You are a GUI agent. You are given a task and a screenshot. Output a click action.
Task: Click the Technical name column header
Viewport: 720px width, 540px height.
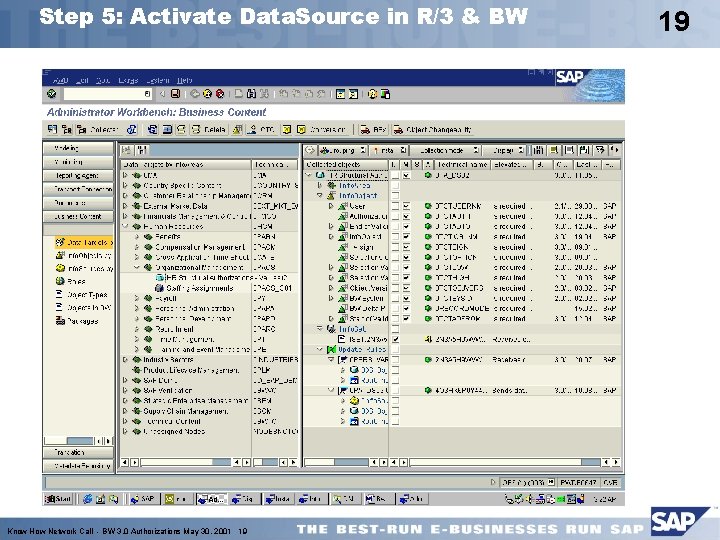click(x=462, y=164)
